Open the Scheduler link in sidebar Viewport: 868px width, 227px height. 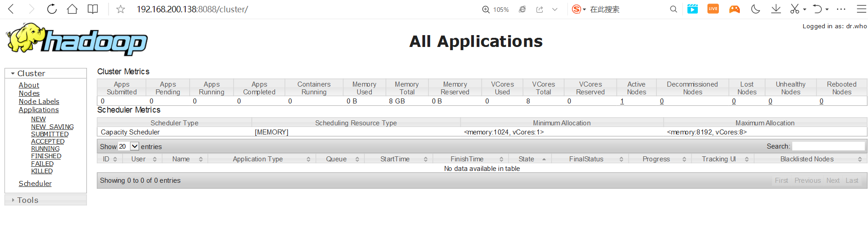(35, 184)
